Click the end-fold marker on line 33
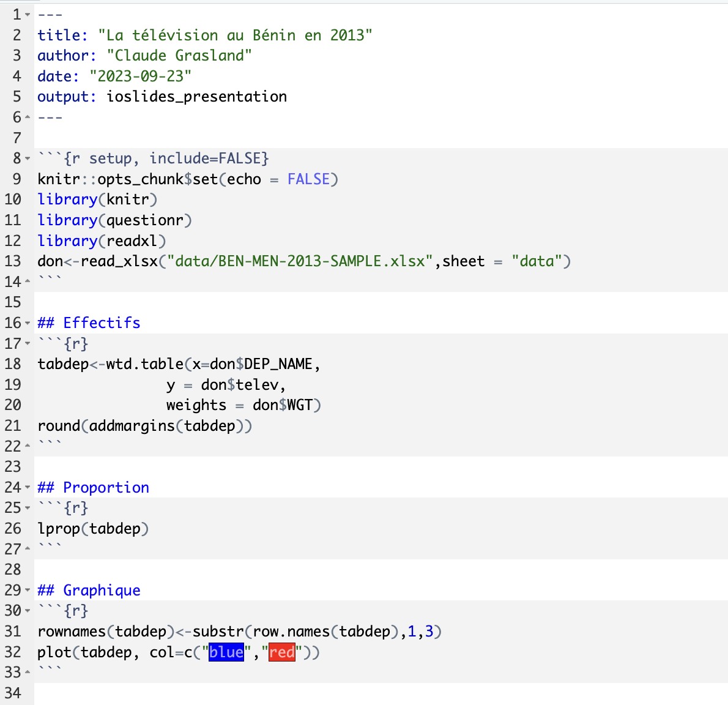This screenshot has height=705, width=728. (x=28, y=673)
